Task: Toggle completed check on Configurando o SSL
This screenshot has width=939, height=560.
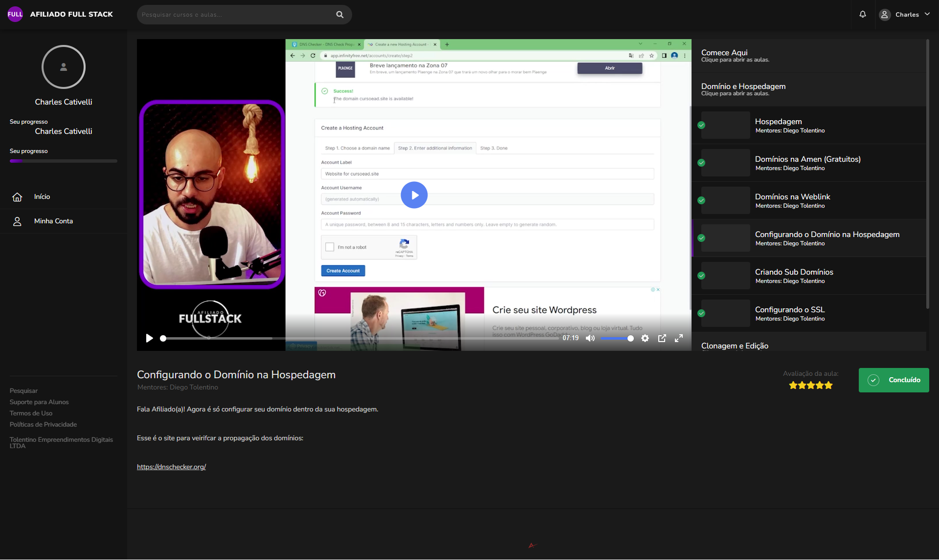Action: point(701,313)
